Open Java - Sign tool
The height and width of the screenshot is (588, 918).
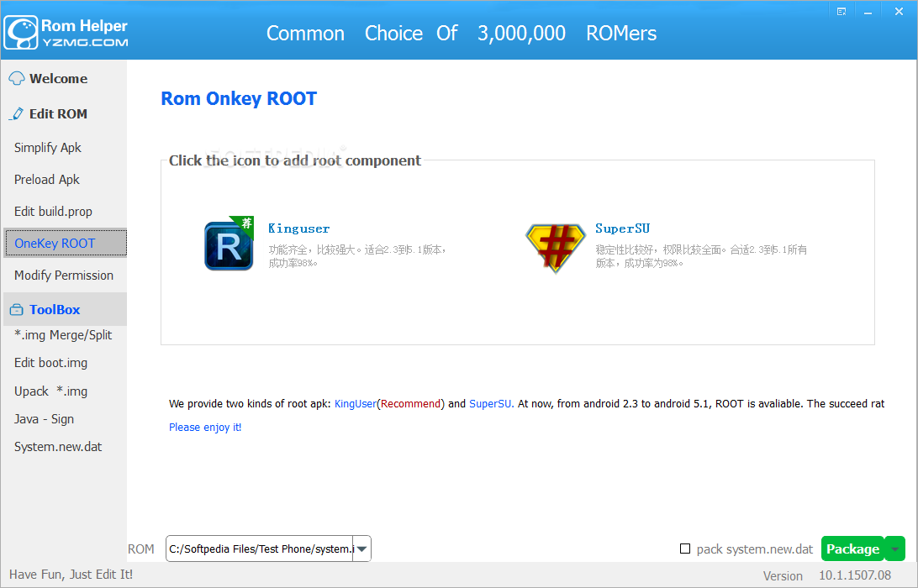pos(44,419)
